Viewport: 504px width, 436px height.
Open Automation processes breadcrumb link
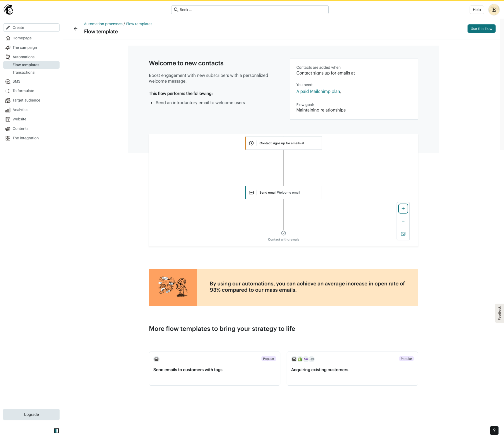click(103, 24)
